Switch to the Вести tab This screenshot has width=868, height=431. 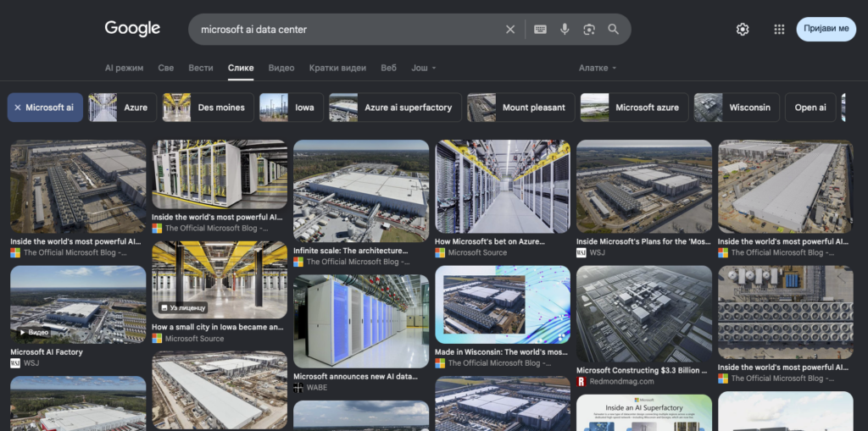point(201,68)
